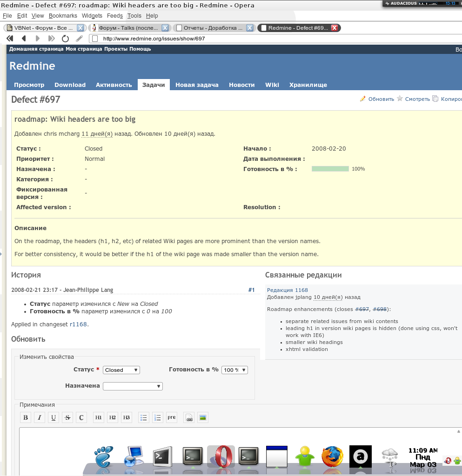The image size is (462, 476).
Task: Close the Отчеты - Доработка tab
Action: click(x=250, y=28)
